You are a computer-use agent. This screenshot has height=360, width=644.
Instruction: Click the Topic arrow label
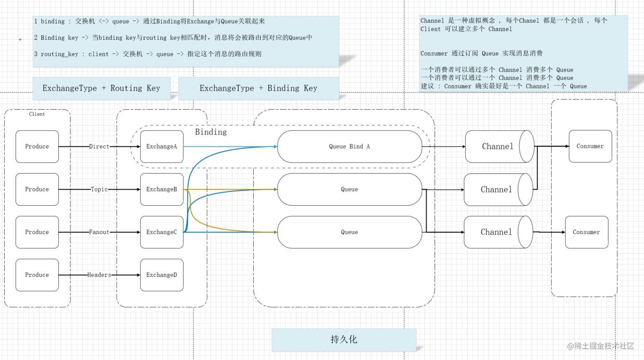[x=99, y=189]
